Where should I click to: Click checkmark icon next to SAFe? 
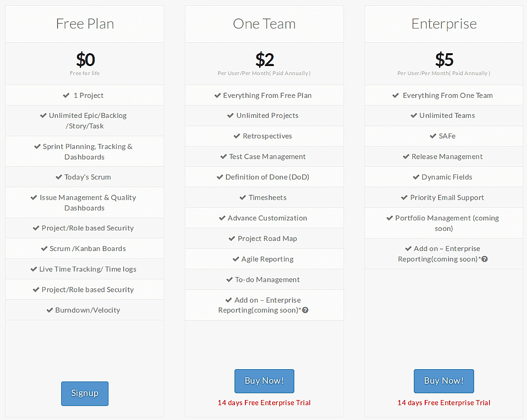(x=433, y=136)
